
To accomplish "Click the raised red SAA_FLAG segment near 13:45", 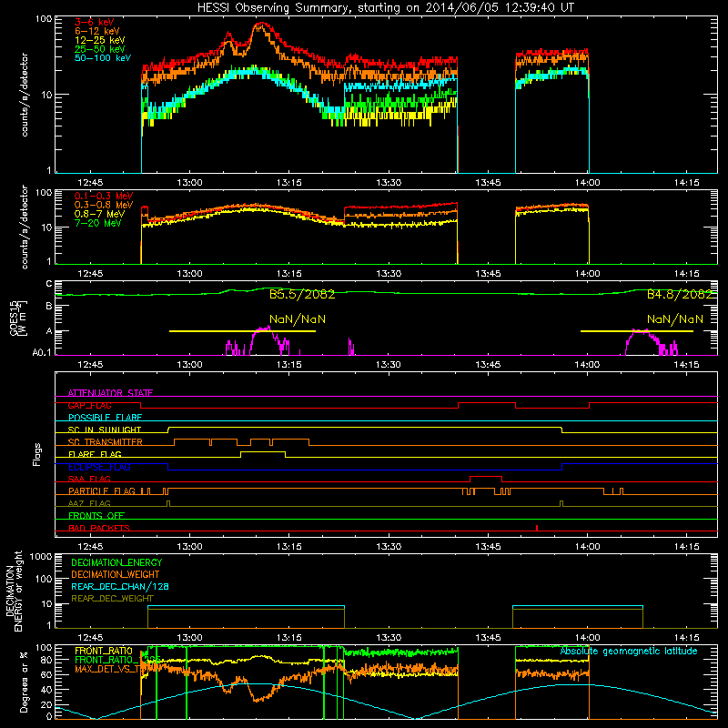I will coord(486,476).
